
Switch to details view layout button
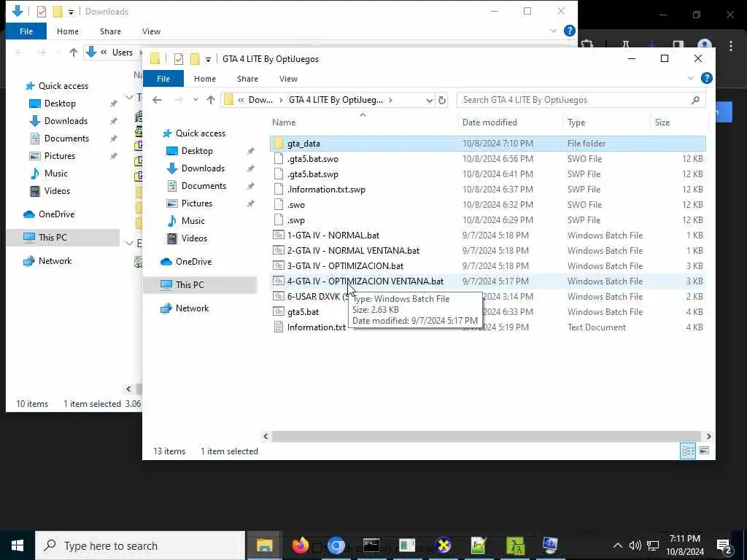(688, 451)
